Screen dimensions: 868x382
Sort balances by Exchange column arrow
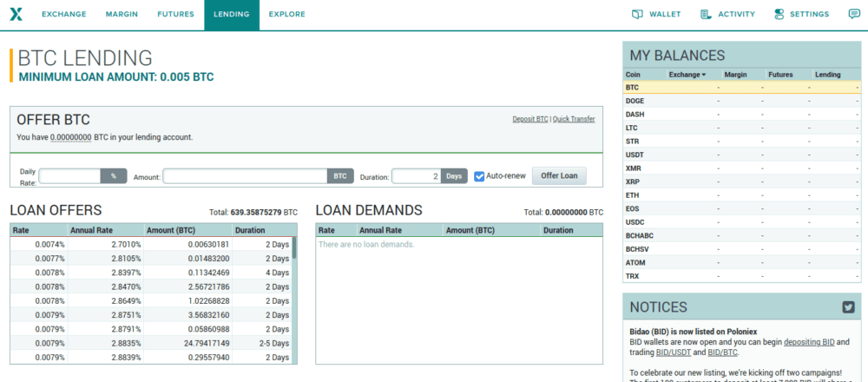click(x=704, y=76)
